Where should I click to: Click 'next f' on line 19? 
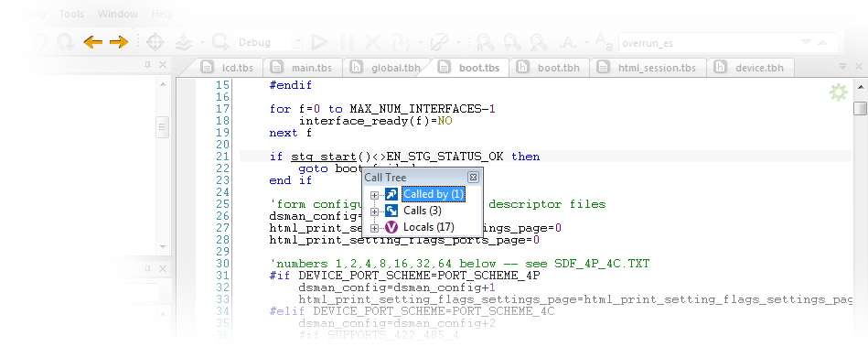click(x=291, y=133)
